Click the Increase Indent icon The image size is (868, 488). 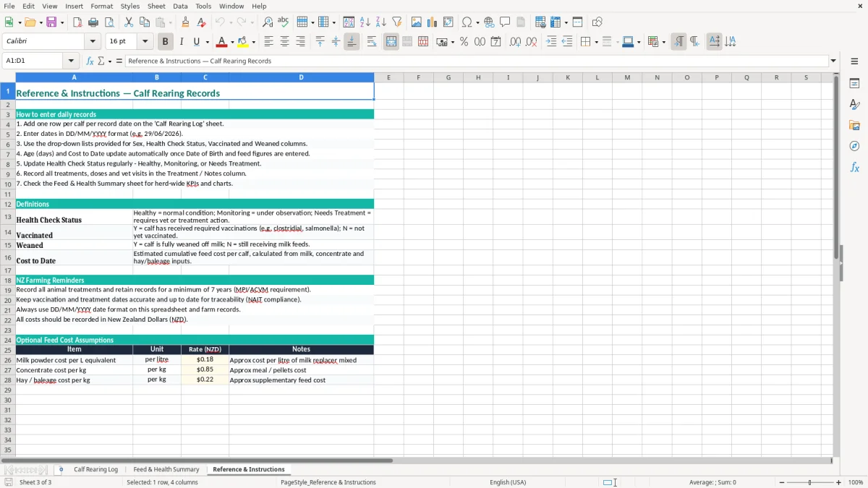click(551, 42)
